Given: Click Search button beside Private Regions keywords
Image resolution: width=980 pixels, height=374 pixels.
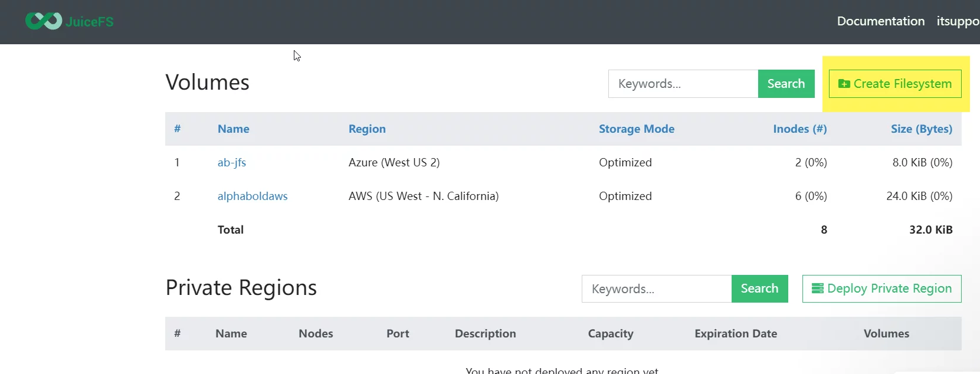Looking at the screenshot, I should (759, 288).
